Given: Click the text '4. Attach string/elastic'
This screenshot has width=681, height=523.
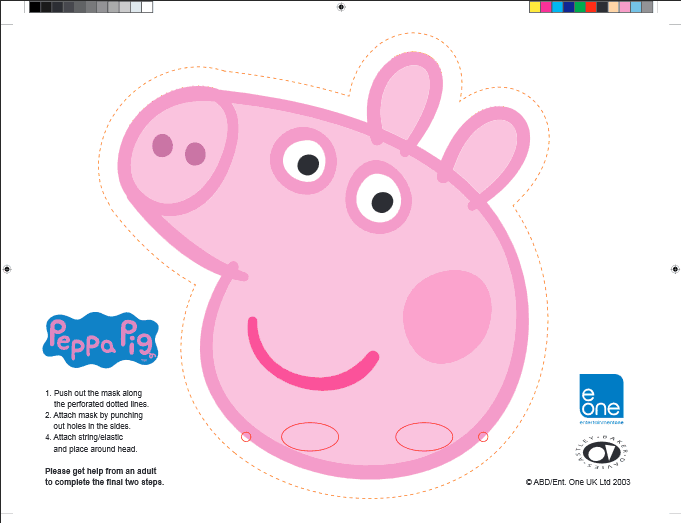Looking at the screenshot, I should coord(84,437).
